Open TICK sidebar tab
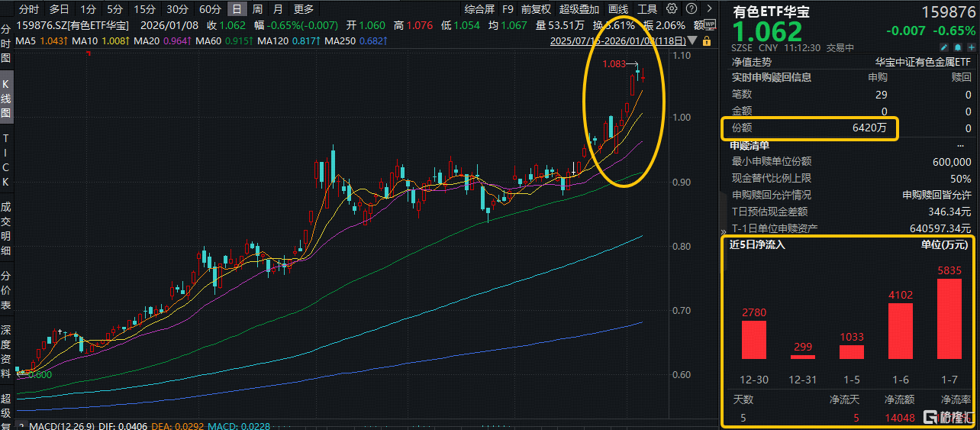The height and width of the screenshot is (430, 980). point(6,160)
